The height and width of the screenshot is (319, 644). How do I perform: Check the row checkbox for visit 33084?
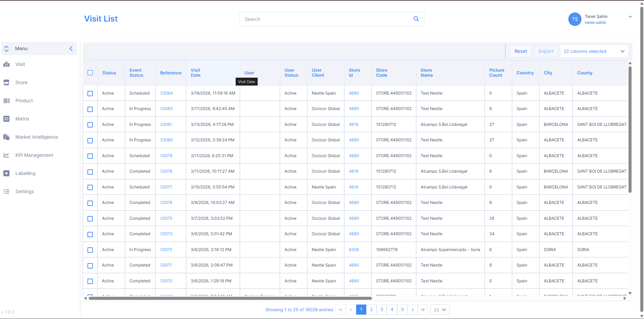[90, 94]
